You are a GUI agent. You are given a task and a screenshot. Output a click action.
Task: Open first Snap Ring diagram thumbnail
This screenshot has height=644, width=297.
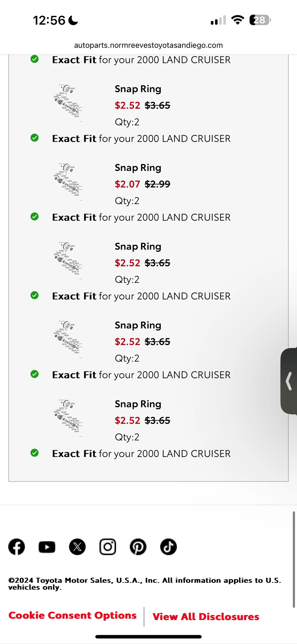68,102
